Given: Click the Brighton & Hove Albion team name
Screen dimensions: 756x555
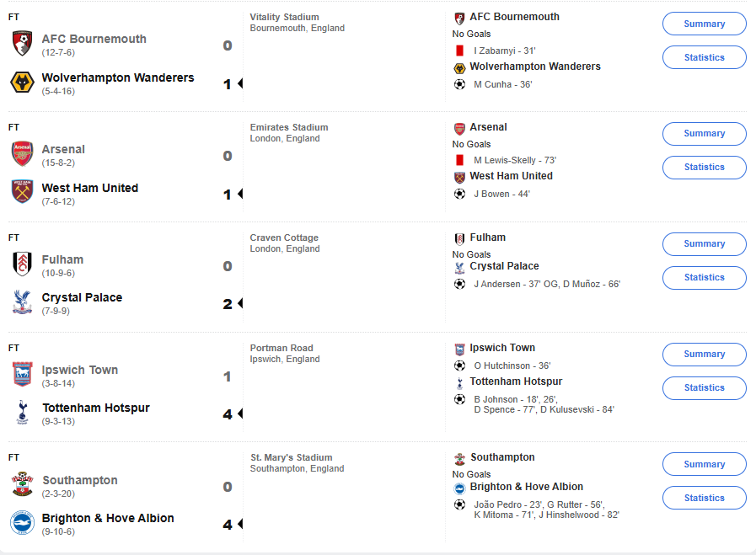Looking at the screenshot, I should click(108, 518).
